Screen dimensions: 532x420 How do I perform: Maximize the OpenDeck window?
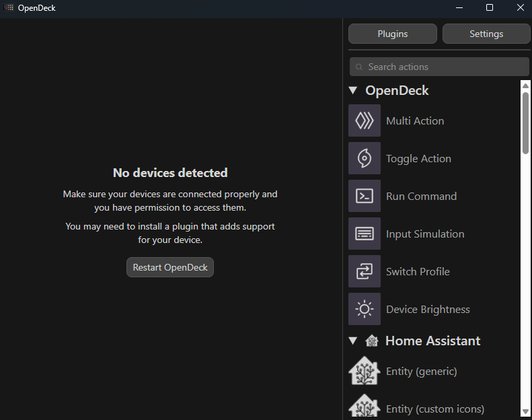click(x=490, y=7)
